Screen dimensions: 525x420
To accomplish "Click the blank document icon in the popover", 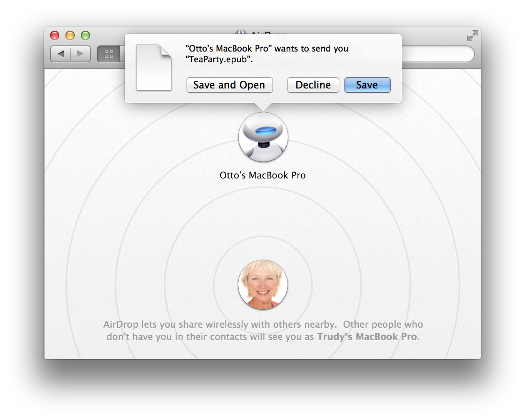I will [x=154, y=67].
